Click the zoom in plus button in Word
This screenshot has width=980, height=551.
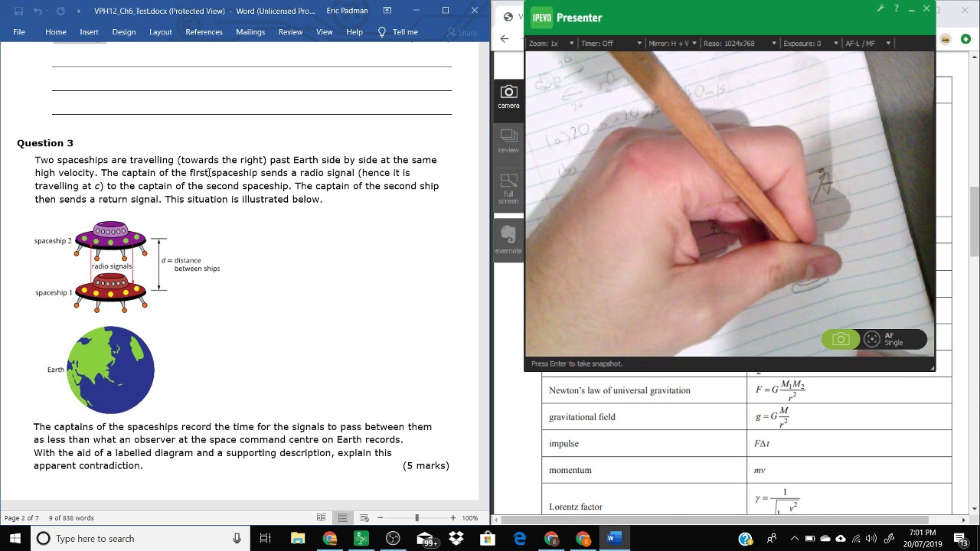pos(453,518)
